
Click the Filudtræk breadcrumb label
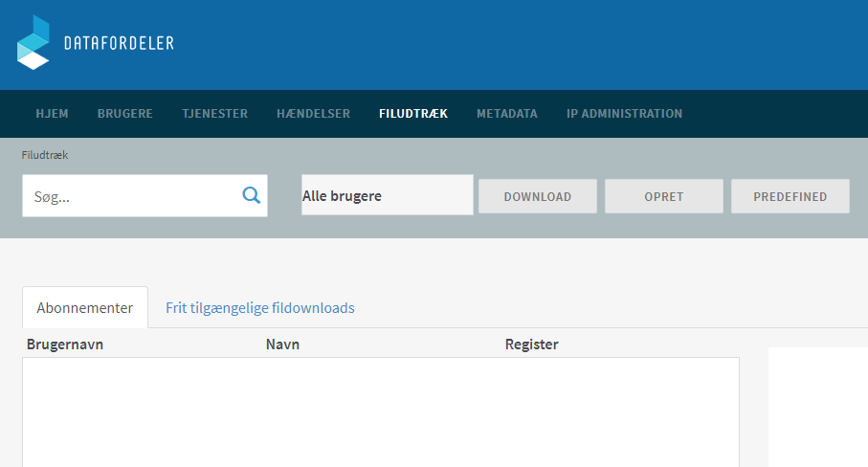coord(45,155)
